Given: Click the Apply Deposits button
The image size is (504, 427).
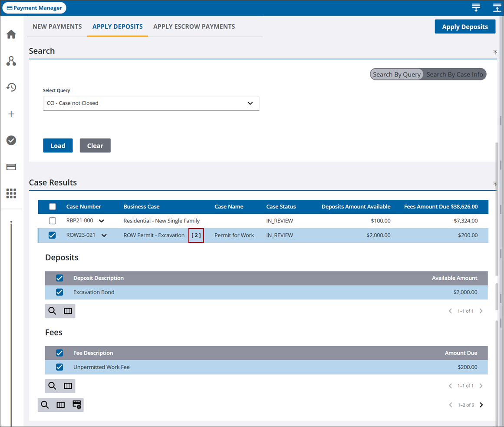Looking at the screenshot, I should pyautogui.click(x=464, y=27).
